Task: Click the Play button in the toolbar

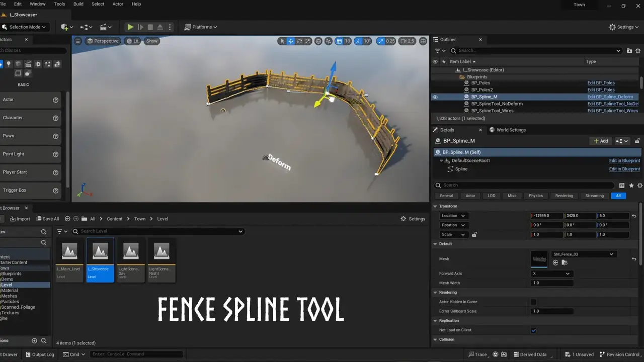Action: point(130,27)
